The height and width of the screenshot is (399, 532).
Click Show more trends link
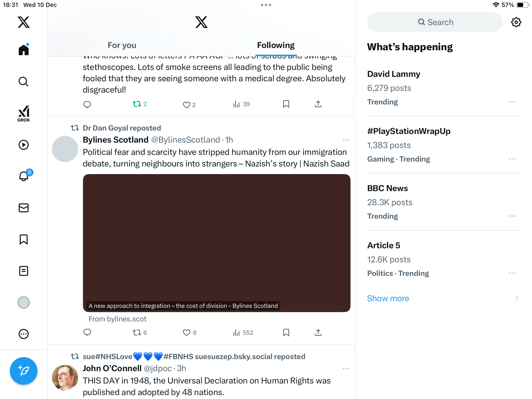(388, 298)
